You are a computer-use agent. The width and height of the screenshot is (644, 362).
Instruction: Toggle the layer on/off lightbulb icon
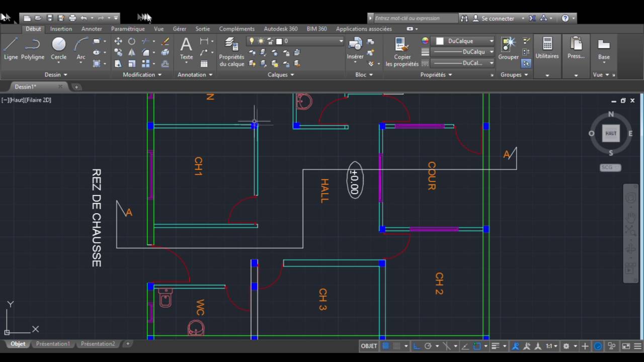coord(252,41)
